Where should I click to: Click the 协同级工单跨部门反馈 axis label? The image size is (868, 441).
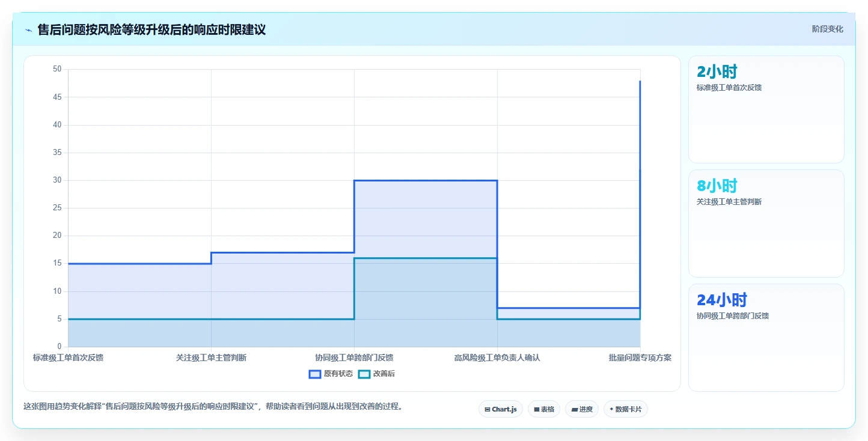tap(354, 357)
